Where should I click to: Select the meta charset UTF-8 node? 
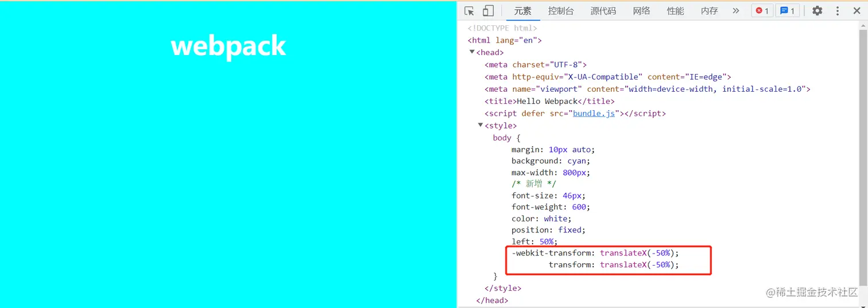coord(536,65)
